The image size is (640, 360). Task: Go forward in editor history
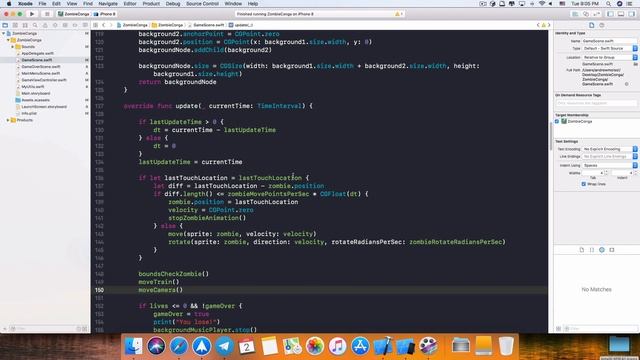111,25
